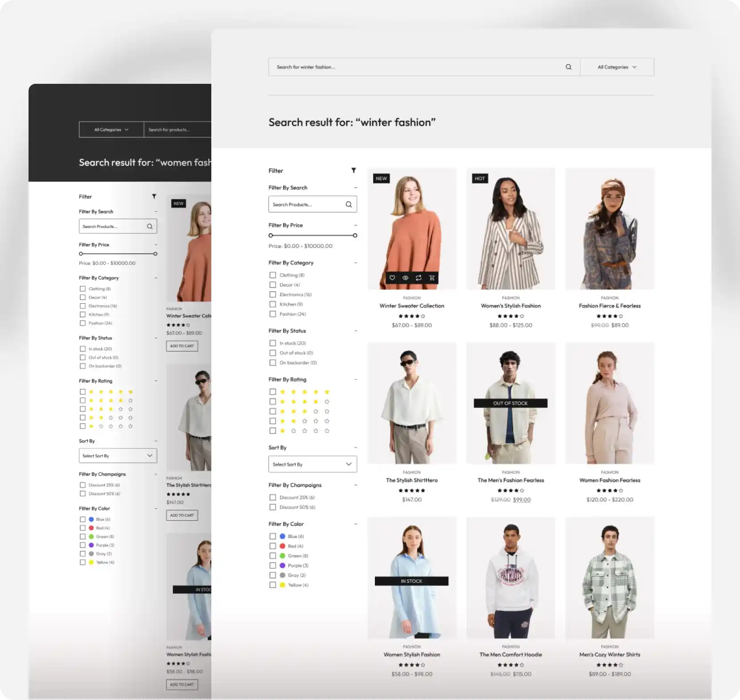Click the search magnifier in Filter By Search box
This screenshot has width=740, height=700.
348,204
